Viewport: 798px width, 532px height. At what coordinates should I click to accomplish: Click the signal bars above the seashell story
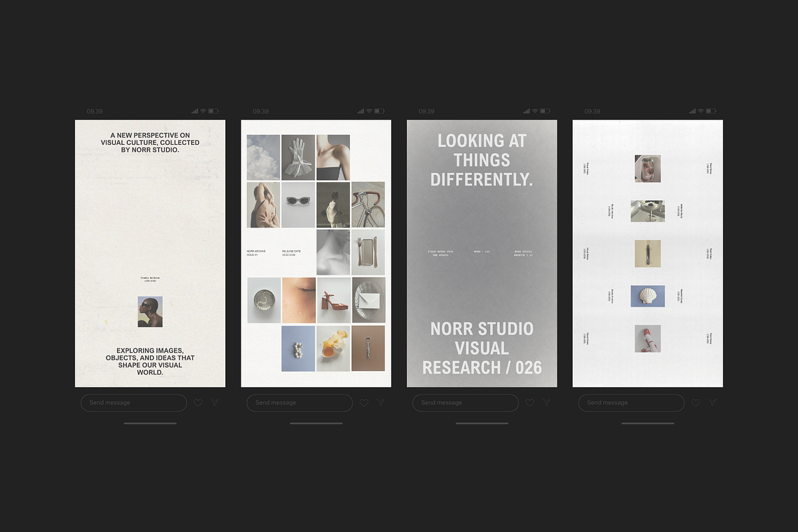coord(693,111)
